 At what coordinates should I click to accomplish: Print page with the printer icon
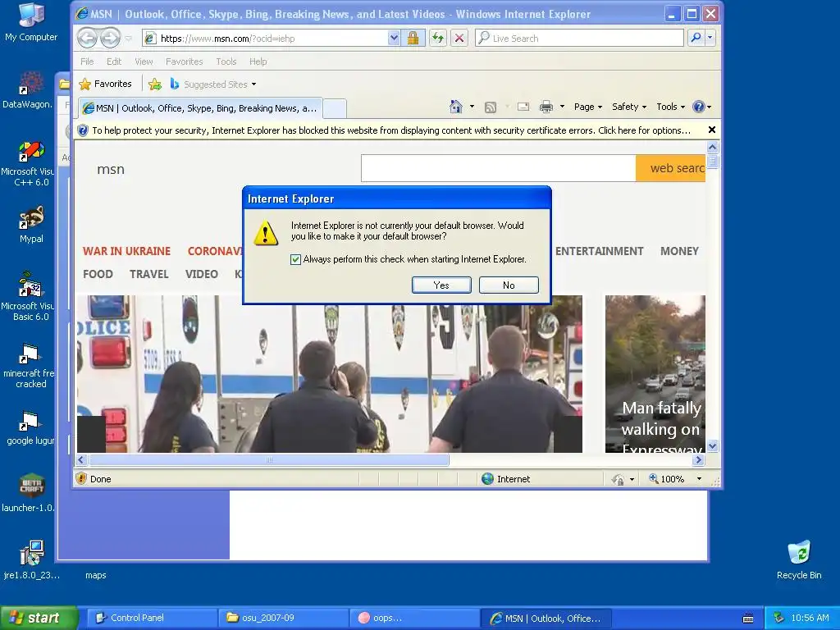tap(546, 107)
